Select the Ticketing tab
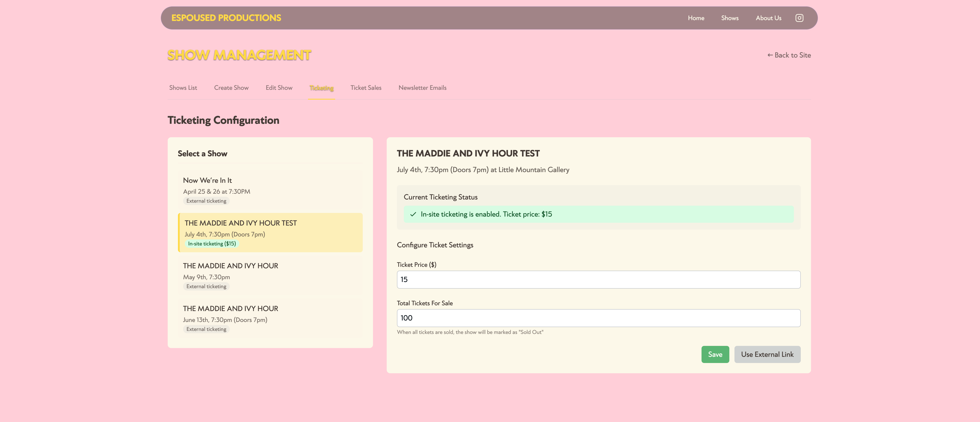 [321, 87]
